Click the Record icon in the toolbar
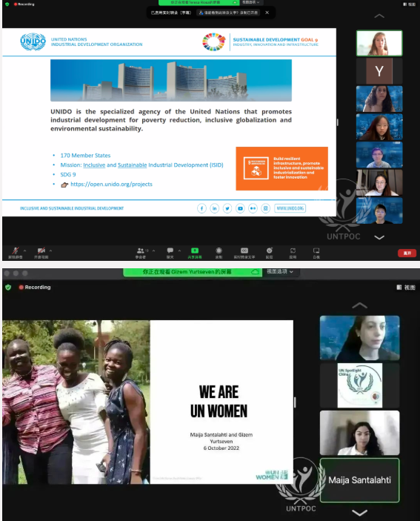420x521 pixels. coord(219,250)
